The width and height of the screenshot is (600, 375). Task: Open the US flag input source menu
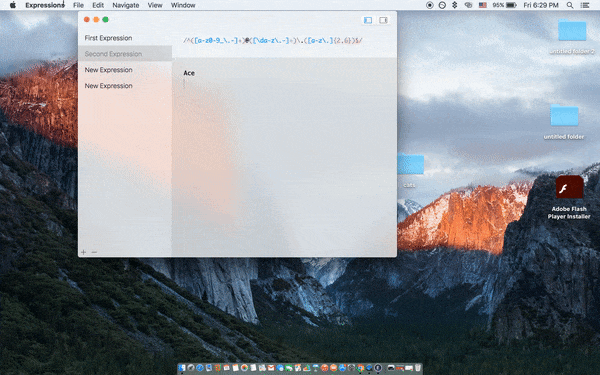[x=483, y=5]
